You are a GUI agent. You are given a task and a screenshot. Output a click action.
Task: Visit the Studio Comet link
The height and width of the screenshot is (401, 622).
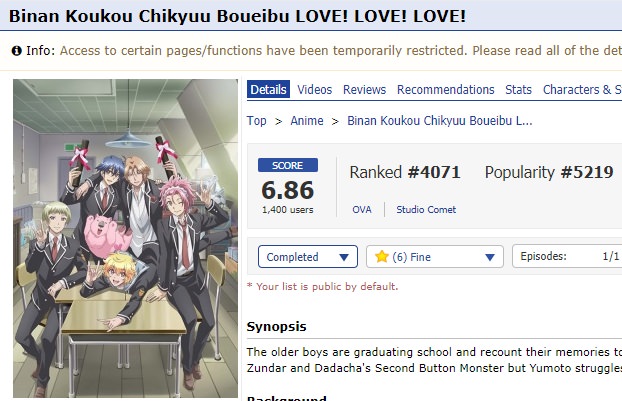(426, 209)
